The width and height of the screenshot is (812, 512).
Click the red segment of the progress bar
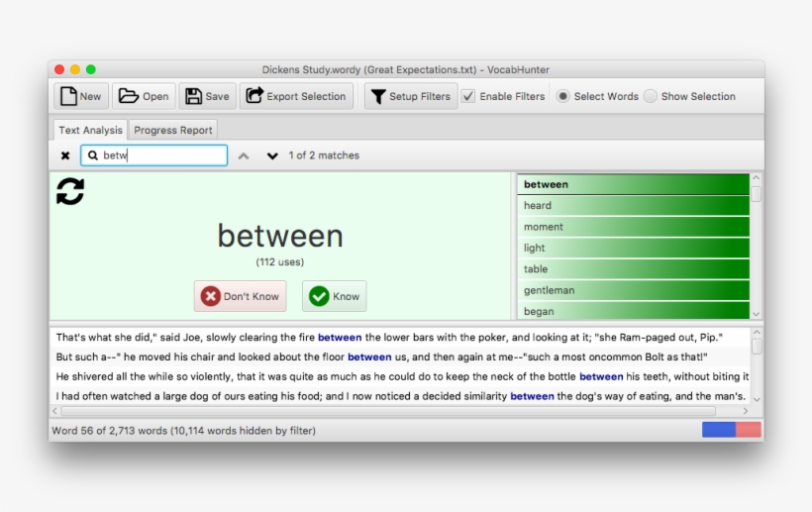click(x=749, y=430)
